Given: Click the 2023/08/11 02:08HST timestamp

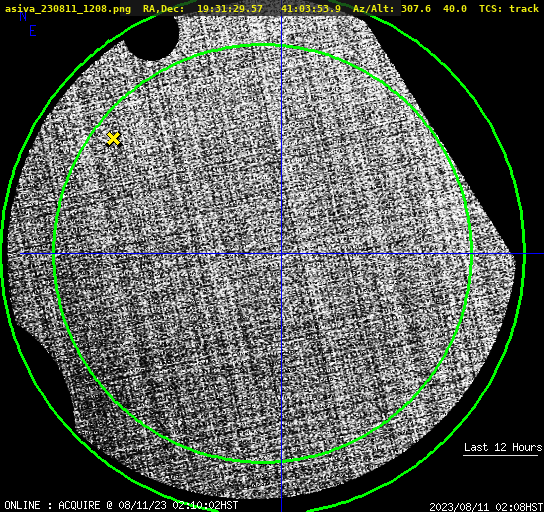Looking at the screenshot, I should [x=486, y=507].
